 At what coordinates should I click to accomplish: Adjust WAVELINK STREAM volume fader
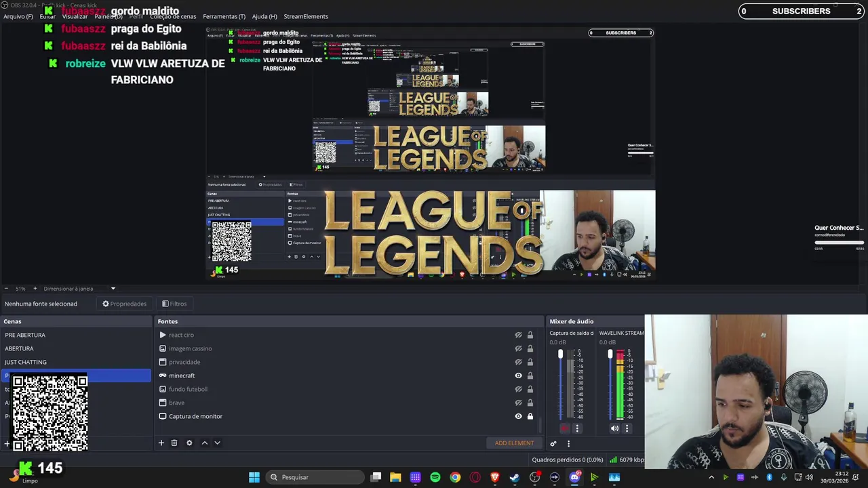tap(610, 354)
